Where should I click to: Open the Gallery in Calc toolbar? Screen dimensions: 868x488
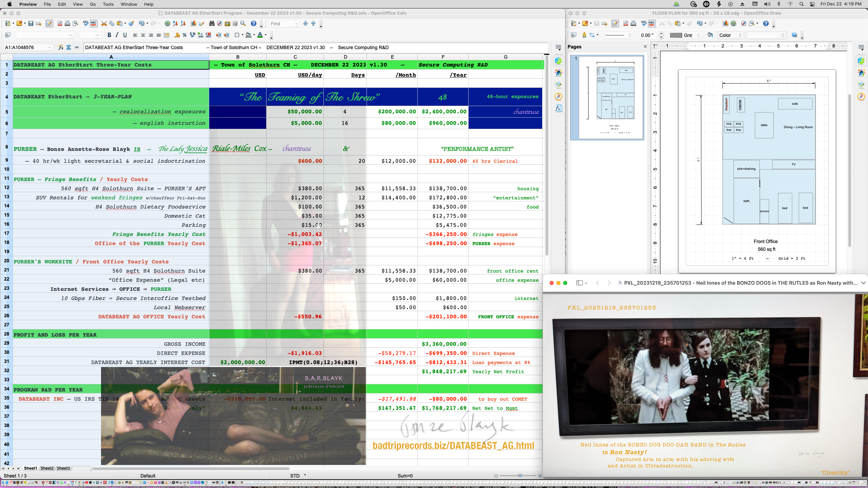[x=228, y=23]
